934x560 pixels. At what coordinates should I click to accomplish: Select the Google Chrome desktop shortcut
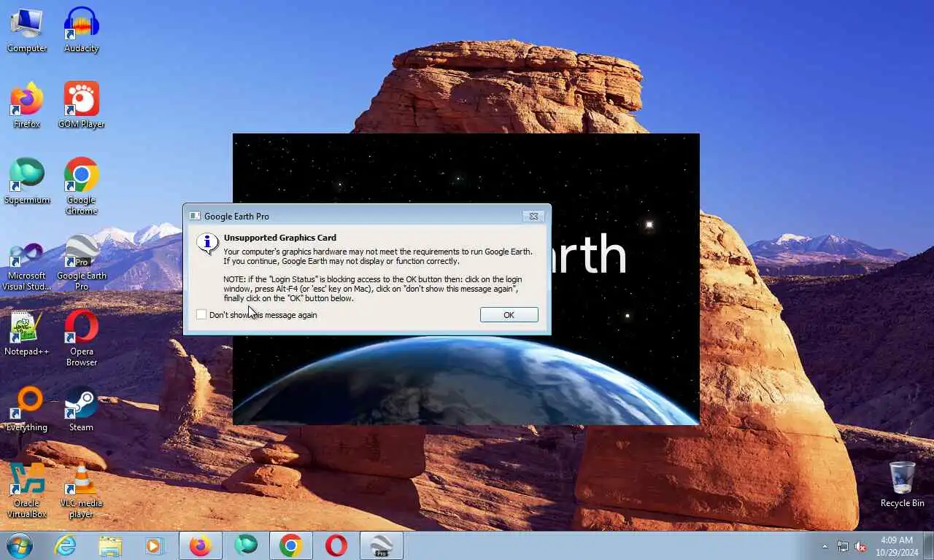(x=81, y=187)
